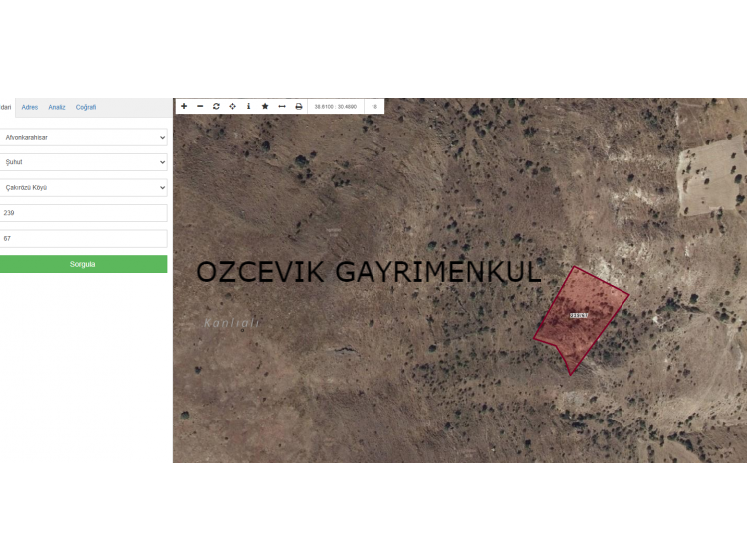This screenshot has height=560, width=747.
Task: Open the Çakırözü Köyü neighborhood dropdown
Action: point(84,187)
